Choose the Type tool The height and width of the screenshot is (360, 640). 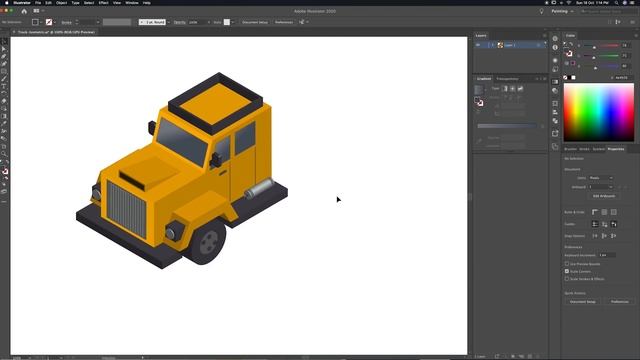pos(4,86)
